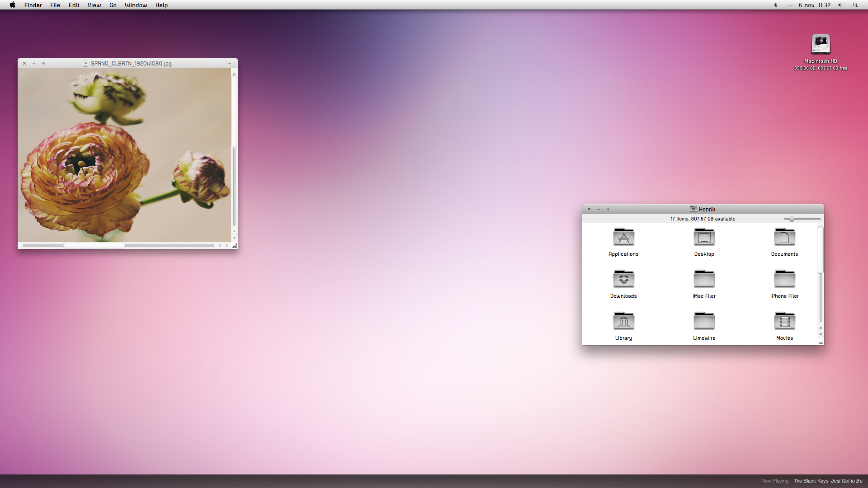
Task: Click the Macintosh HD label text
Action: tap(821, 61)
